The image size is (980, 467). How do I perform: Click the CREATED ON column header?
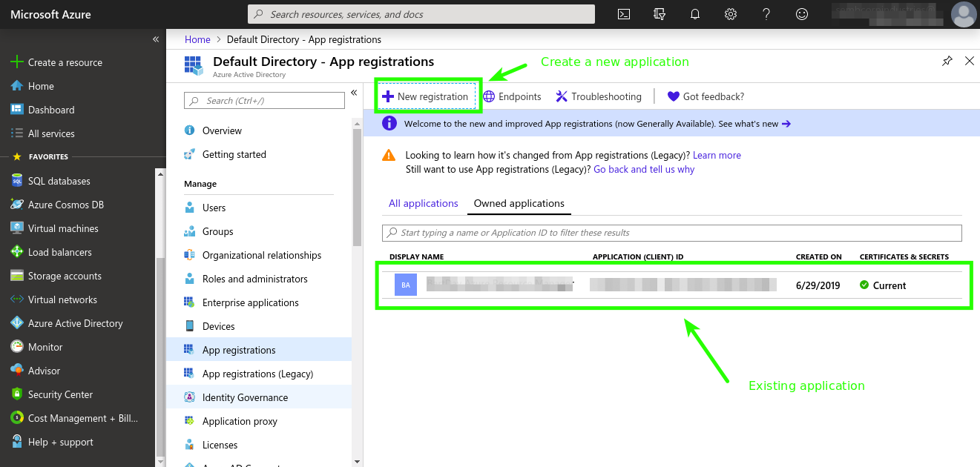pos(819,257)
